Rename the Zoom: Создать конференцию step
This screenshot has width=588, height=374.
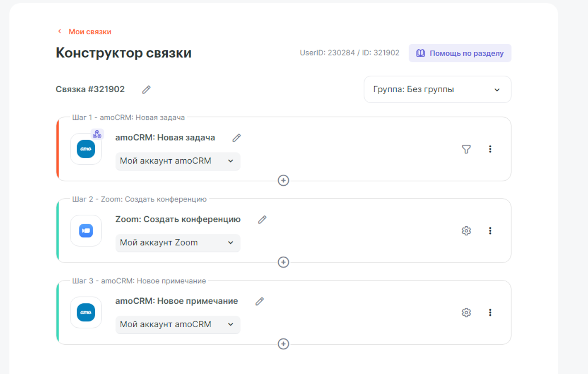[x=262, y=220]
